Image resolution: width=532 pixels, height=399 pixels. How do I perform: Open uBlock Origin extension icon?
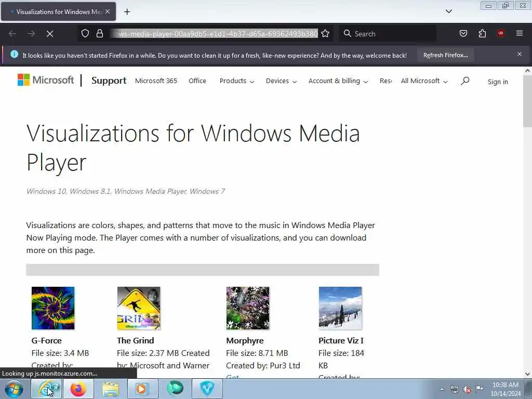click(x=501, y=33)
